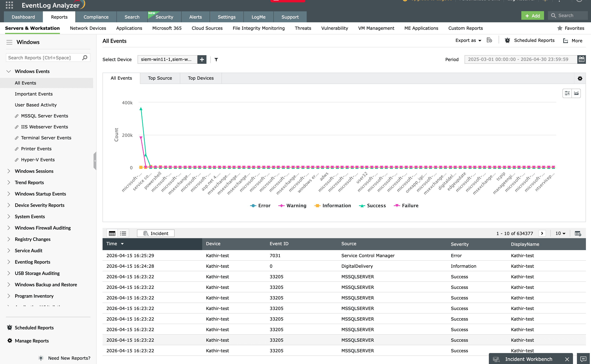
Task: Open MSSQL Server Events linked report
Action: point(45,116)
